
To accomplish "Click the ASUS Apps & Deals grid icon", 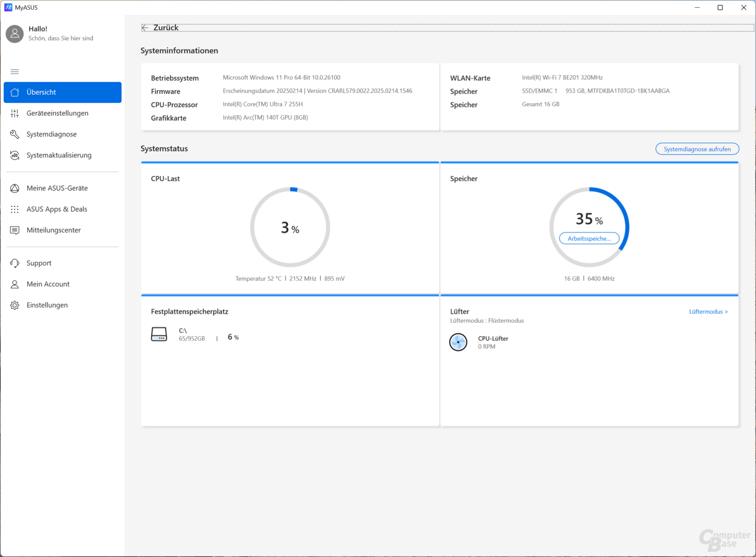I will pyautogui.click(x=14, y=209).
